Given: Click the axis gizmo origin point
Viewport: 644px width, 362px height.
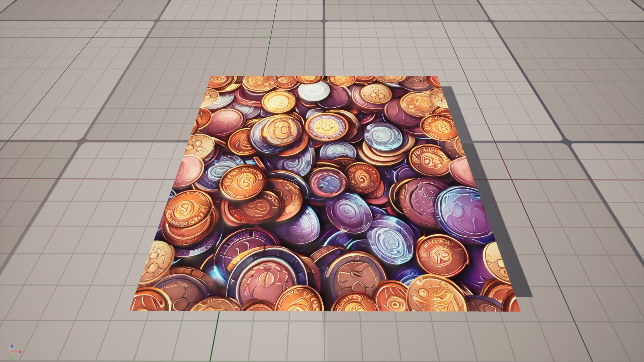Looking at the screenshot, I should click(x=10, y=352).
